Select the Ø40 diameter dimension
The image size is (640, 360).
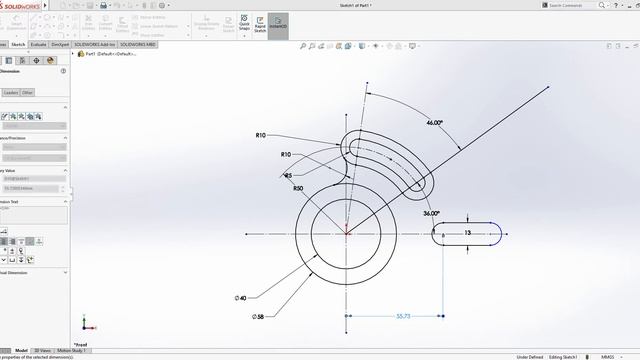(x=240, y=298)
